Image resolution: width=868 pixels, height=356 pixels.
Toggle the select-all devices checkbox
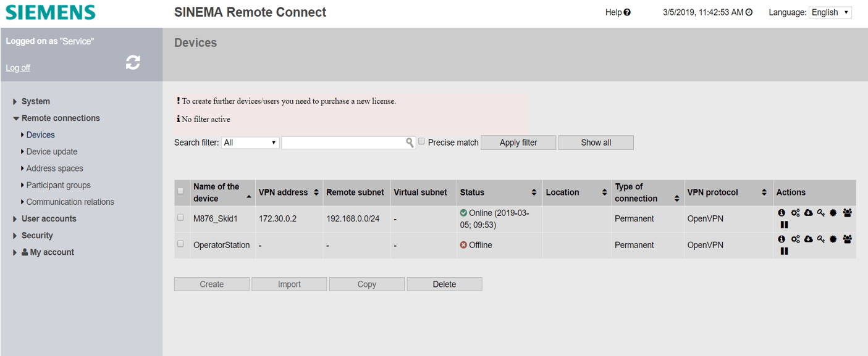pyautogui.click(x=180, y=191)
